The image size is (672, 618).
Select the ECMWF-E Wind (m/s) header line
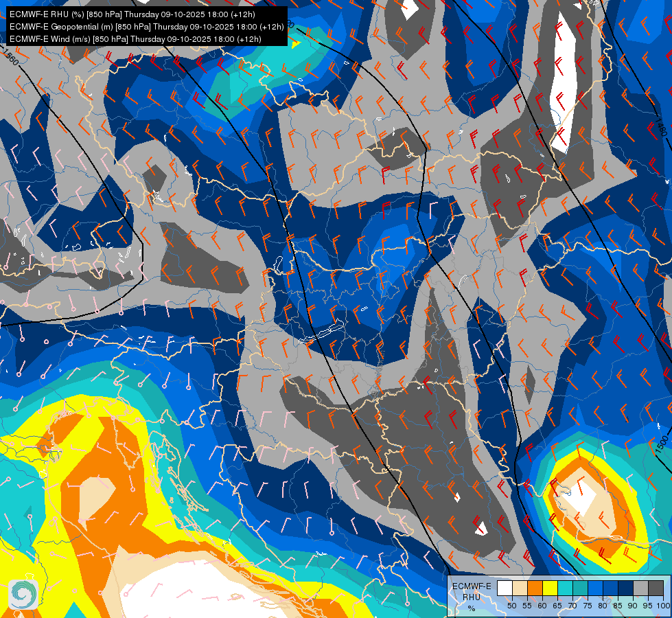(x=135, y=39)
